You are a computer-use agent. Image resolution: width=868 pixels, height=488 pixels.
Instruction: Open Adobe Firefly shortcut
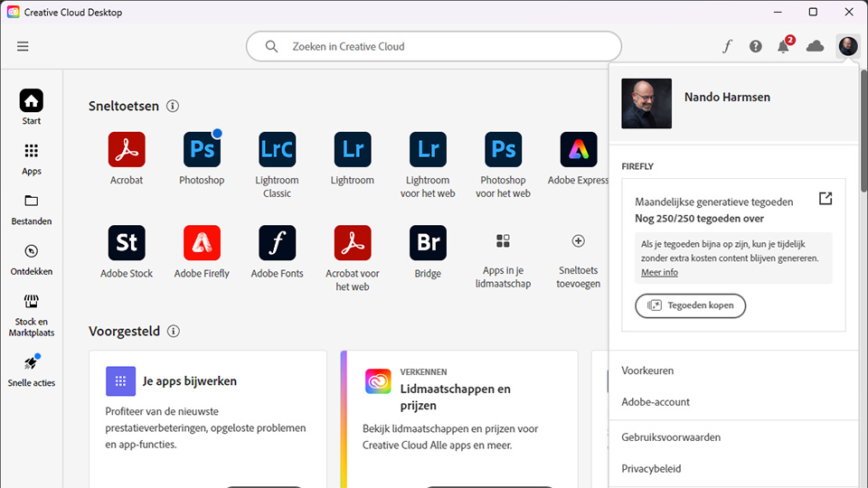point(202,252)
